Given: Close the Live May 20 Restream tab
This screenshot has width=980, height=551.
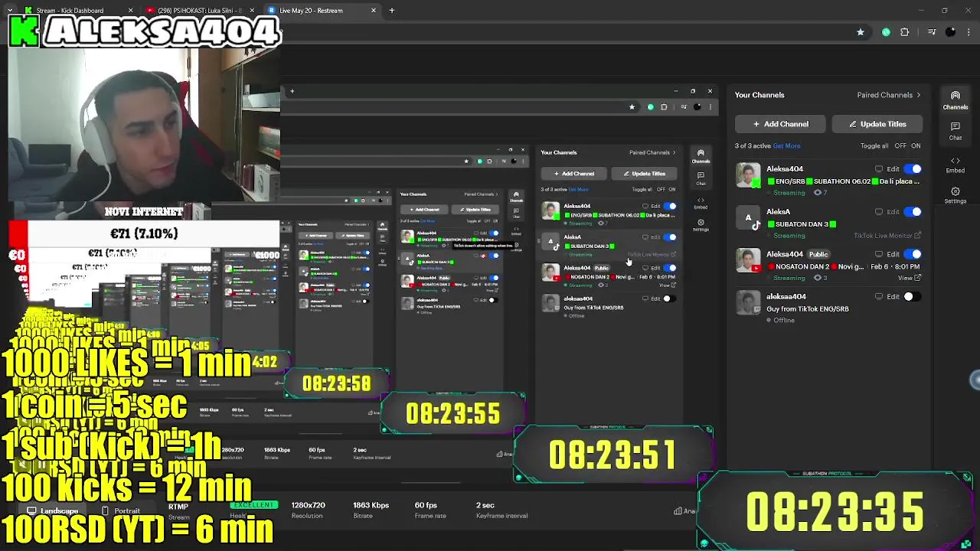Looking at the screenshot, I should point(374,11).
